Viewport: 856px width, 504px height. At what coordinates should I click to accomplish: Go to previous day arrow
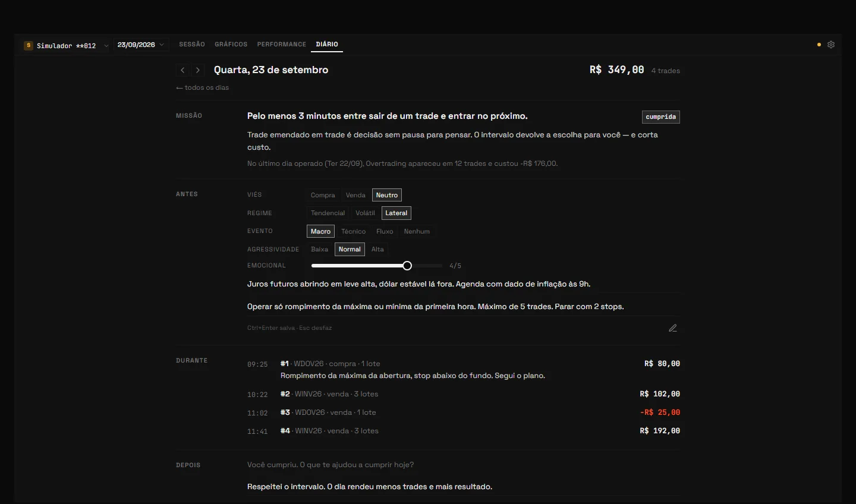tap(182, 70)
